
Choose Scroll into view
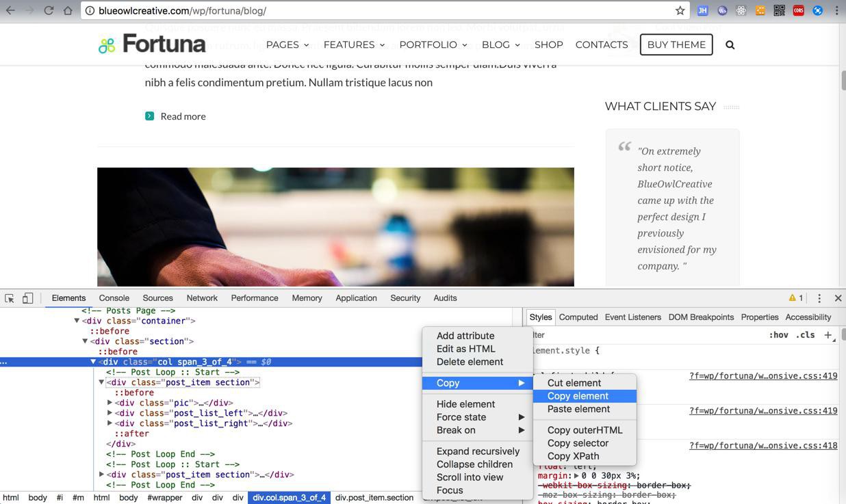(477, 477)
